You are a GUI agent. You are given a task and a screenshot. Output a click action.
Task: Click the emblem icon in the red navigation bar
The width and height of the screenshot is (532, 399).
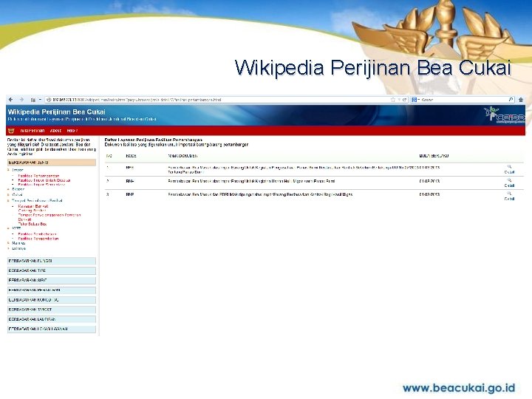click(x=11, y=131)
